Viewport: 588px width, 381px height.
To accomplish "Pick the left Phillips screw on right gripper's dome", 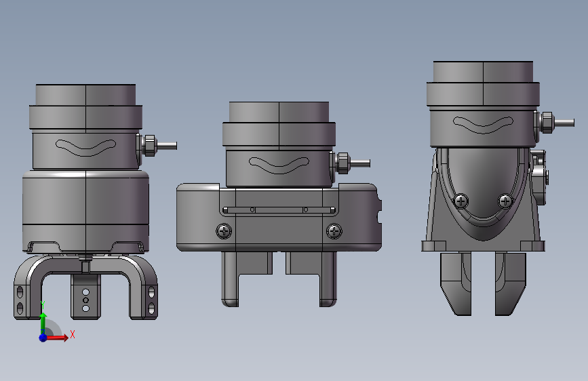I will tap(461, 201).
